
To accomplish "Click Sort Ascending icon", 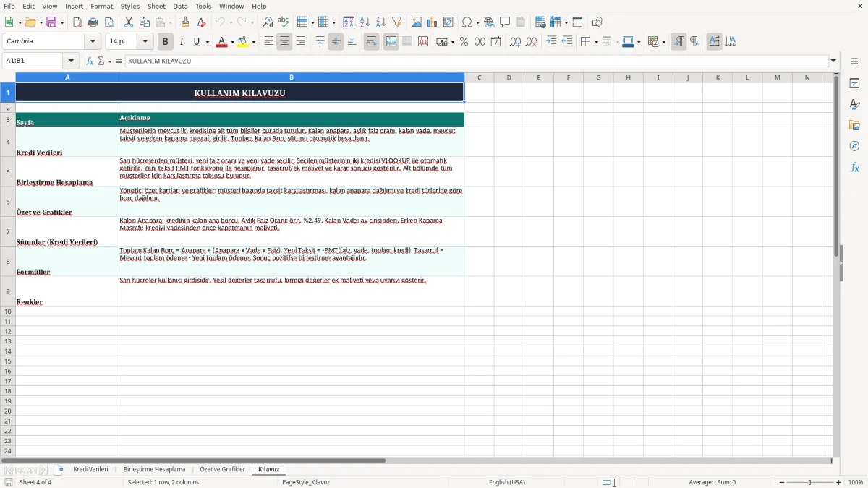I will click(365, 22).
